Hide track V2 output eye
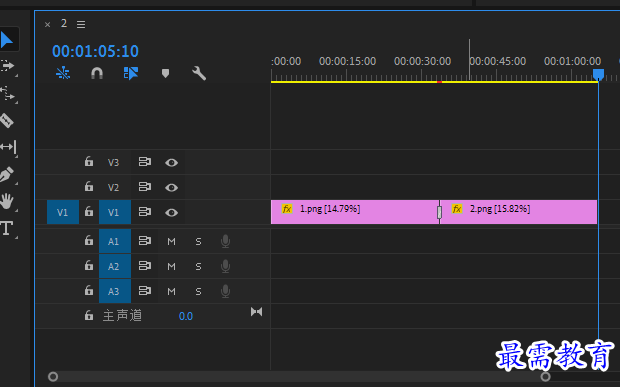 [x=171, y=187]
